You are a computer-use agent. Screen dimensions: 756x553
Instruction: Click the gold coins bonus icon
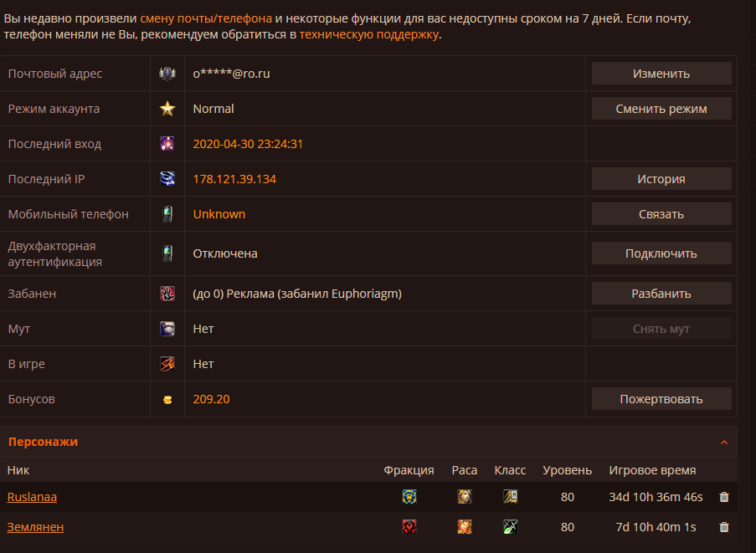(x=167, y=400)
